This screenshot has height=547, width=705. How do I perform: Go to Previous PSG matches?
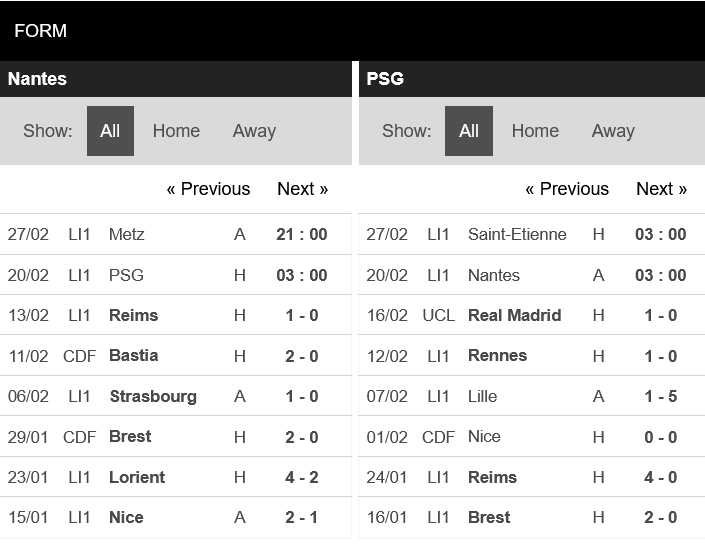click(x=567, y=189)
